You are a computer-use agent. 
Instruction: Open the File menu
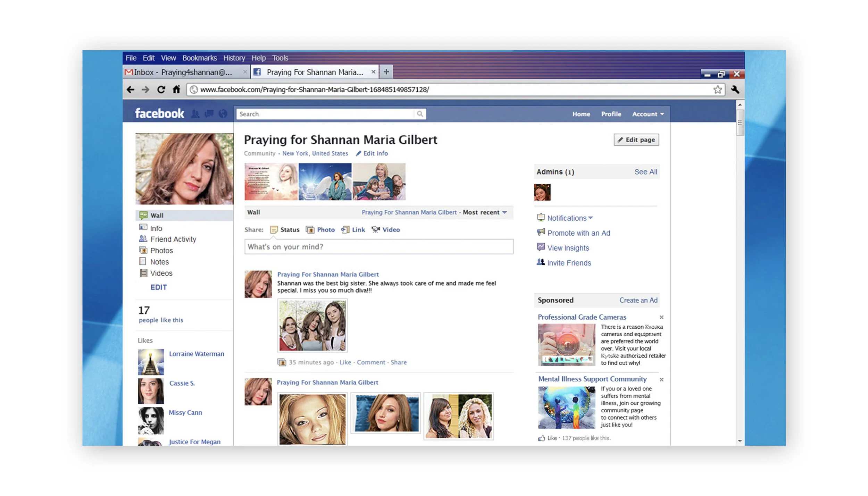(x=131, y=58)
